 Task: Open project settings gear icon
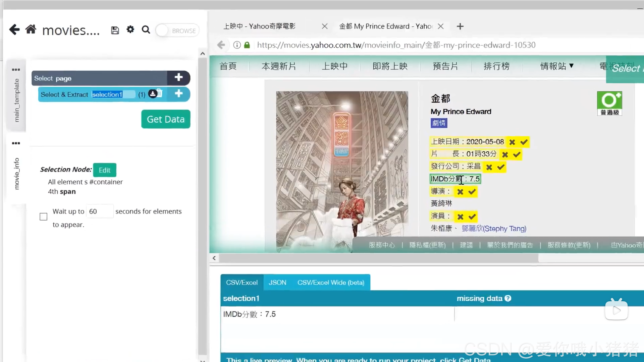130,29
